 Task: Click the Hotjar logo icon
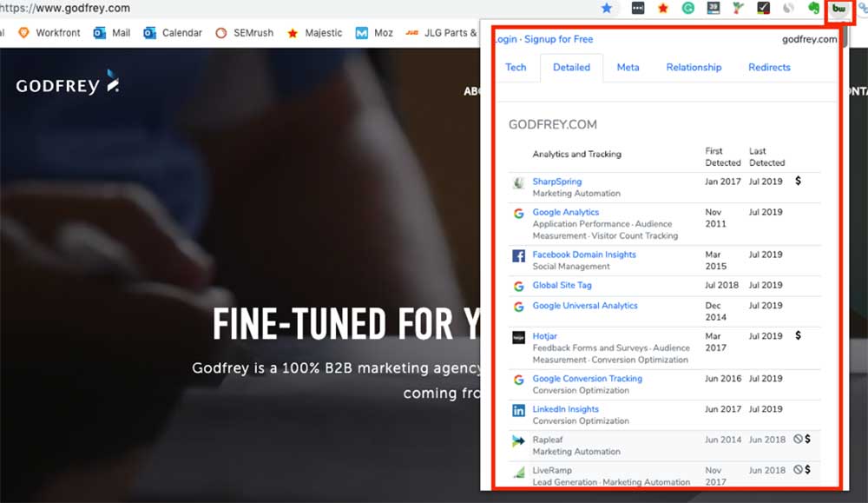point(518,337)
